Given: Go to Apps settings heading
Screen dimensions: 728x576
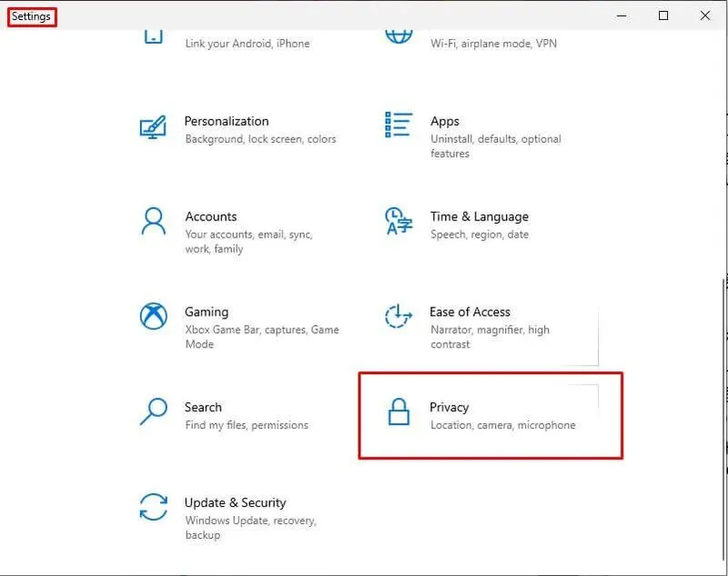Looking at the screenshot, I should coord(445,121).
